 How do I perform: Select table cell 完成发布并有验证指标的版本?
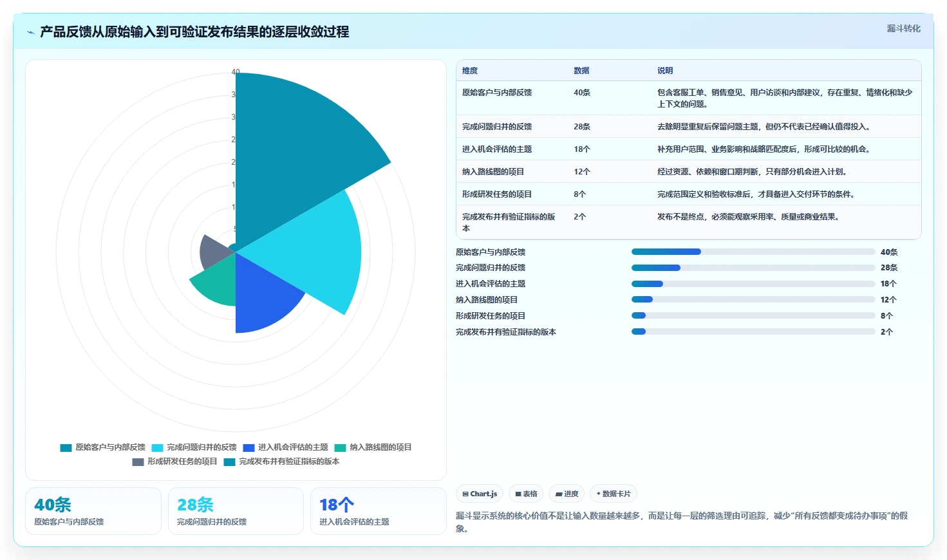click(509, 223)
